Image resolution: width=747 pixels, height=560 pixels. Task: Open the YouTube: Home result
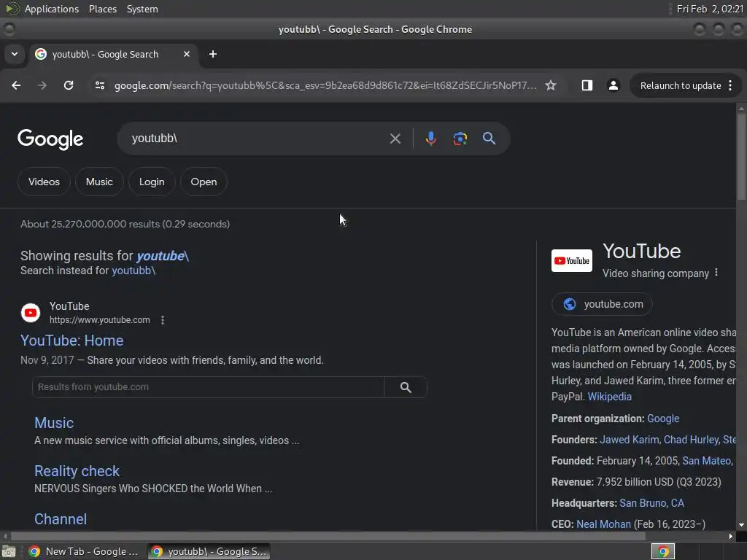72,341
